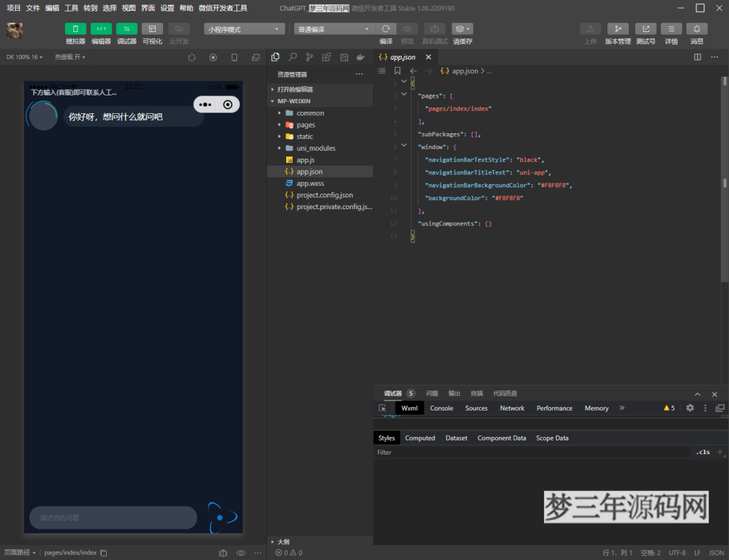This screenshot has height=560, width=729.
Task: Click the split editor icon
Action: point(697,57)
